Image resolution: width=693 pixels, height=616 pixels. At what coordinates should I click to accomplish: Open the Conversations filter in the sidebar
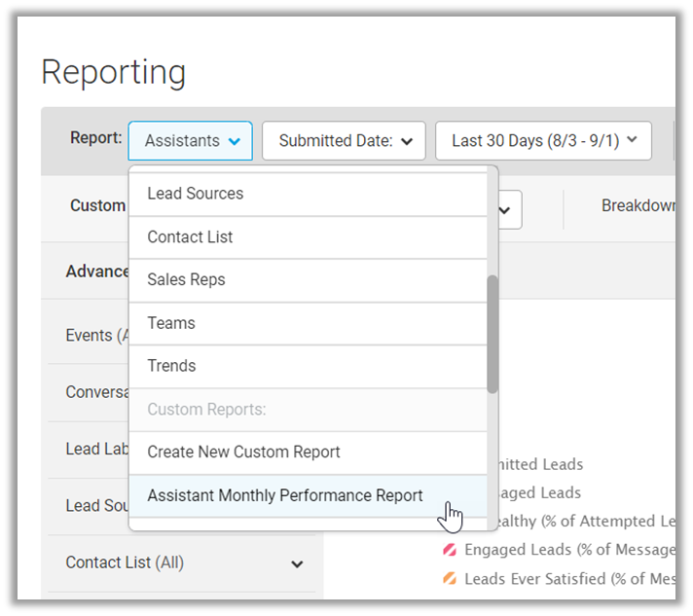point(97,392)
